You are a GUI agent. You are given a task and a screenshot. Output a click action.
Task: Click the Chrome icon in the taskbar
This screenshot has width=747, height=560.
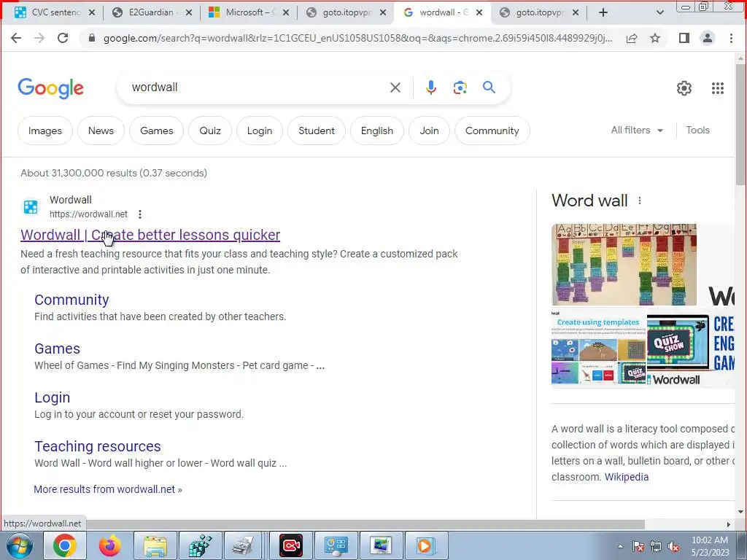(x=65, y=545)
